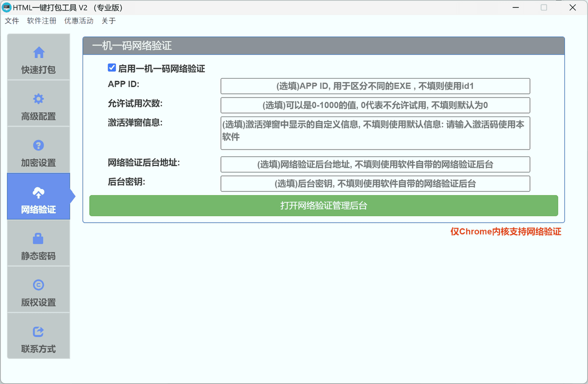588x384 pixels.
Task: Select the 允许试用次数 input box
Action: point(375,105)
